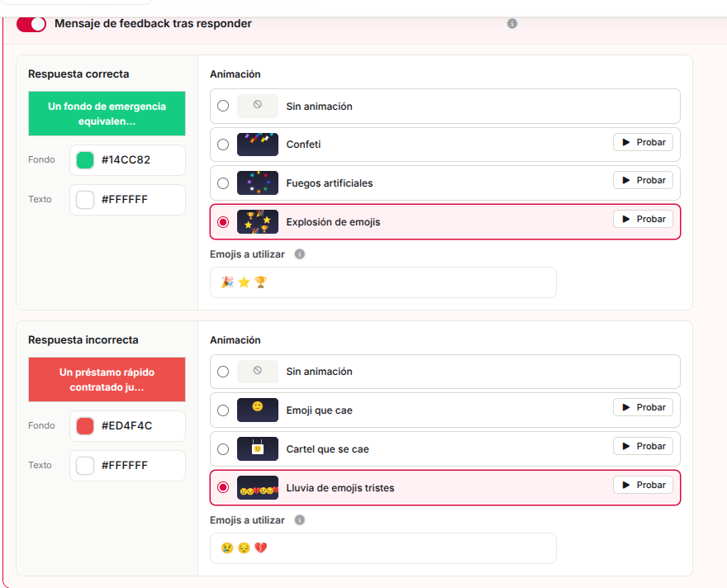Image resolution: width=727 pixels, height=588 pixels.
Task: Click the 'Explosión de emojis' label
Action: pos(334,222)
